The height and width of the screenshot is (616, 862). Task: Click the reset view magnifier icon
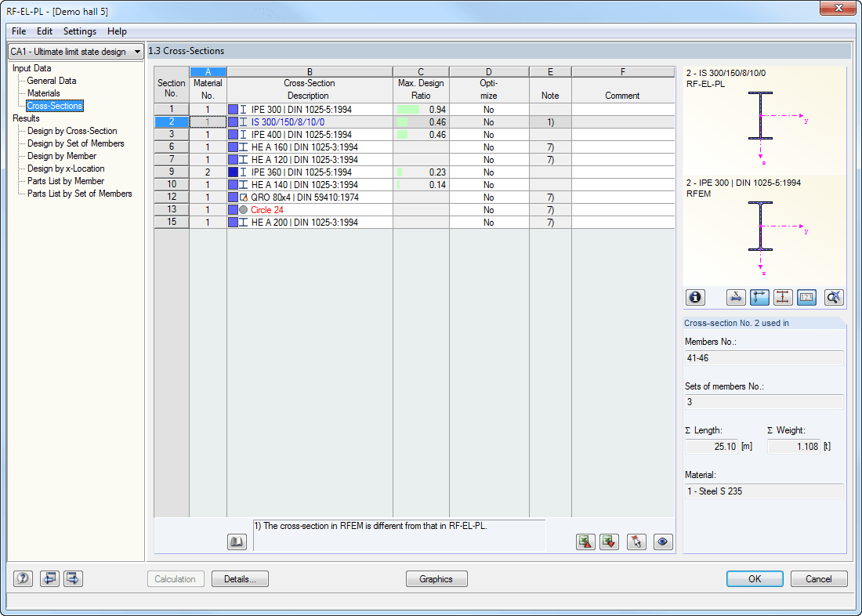tap(834, 298)
